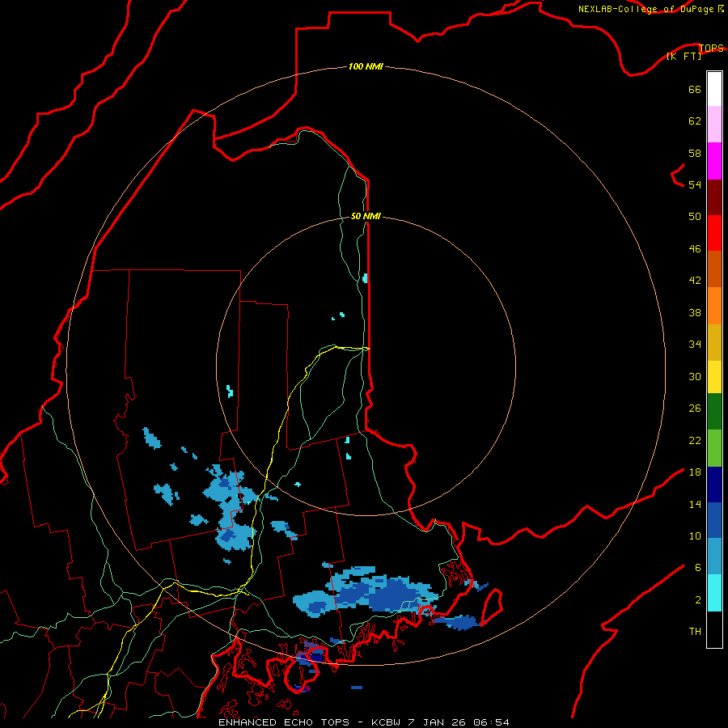The width and height of the screenshot is (728, 728).
Task: Click the KCBW station identifier
Action: click(x=387, y=722)
